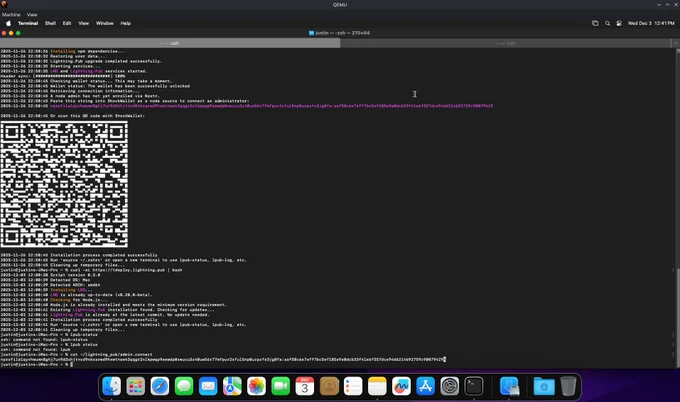The height and width of the screenshot is (402, 680).
Task: Click the 'cat ~/lightning_pub/admin.connect' command line
Action: pyautogui.click(x=76, y=354)
